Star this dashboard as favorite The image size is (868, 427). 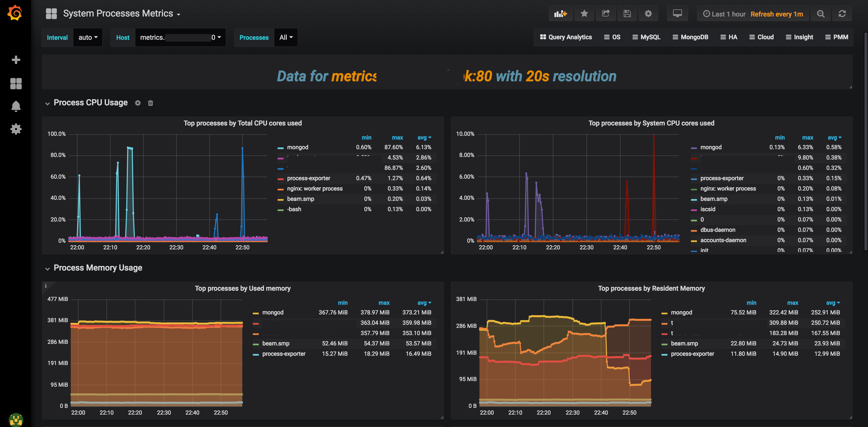click(584, 14)
